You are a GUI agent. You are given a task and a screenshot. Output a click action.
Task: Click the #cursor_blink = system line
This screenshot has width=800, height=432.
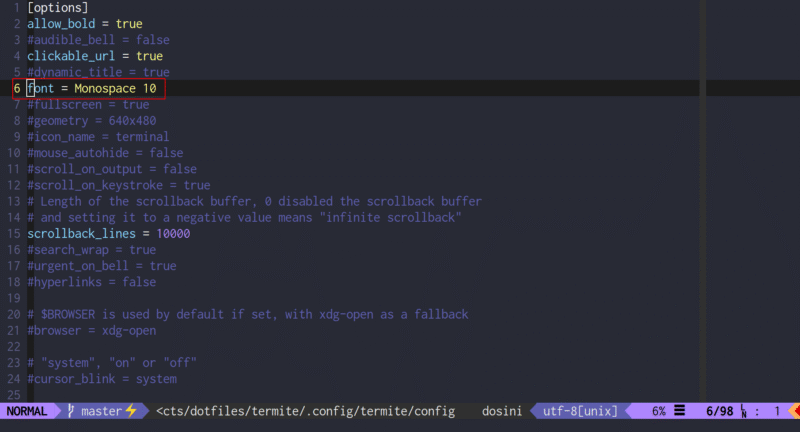tap(102, 379)
